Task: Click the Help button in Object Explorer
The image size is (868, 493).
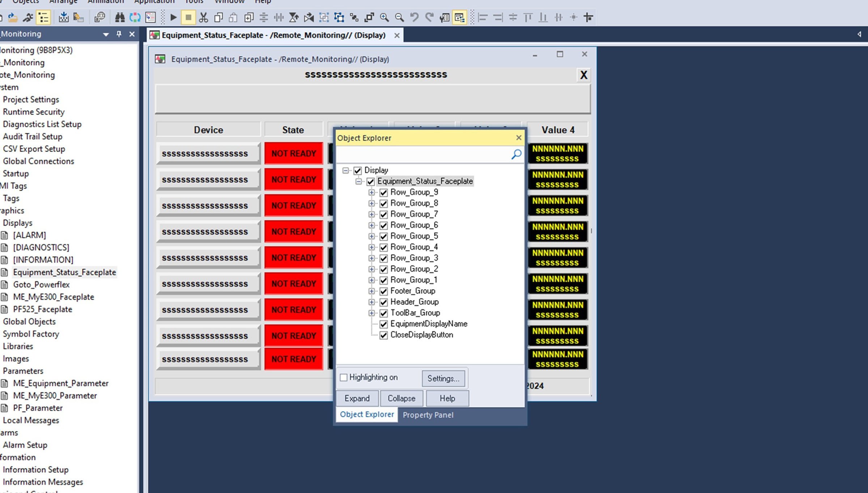Action: click(447, 398)
